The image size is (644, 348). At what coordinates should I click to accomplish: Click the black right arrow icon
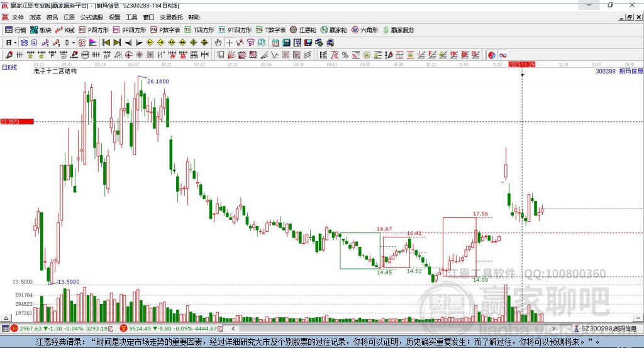(139, 43)
